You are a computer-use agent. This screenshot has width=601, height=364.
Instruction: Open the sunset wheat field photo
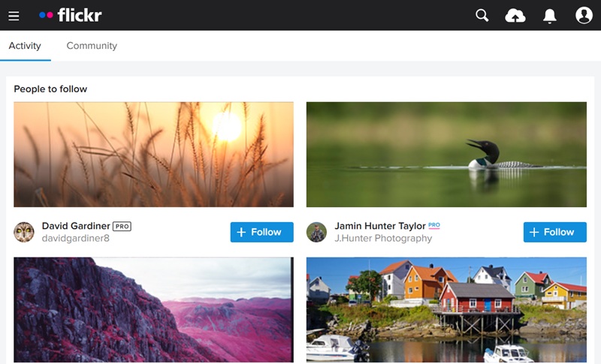(x=153, y=154)
